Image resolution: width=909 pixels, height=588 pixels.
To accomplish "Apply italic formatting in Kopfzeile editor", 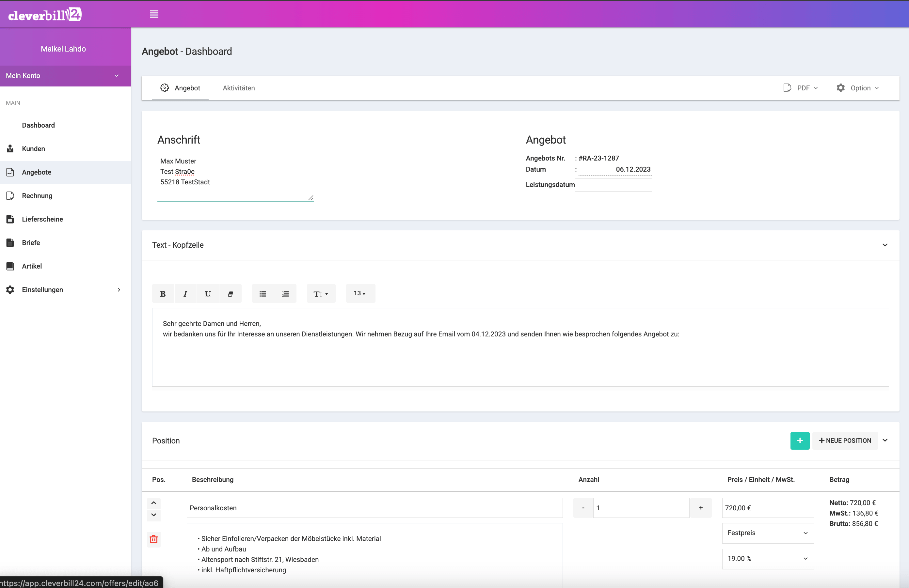I will (185, 293).
